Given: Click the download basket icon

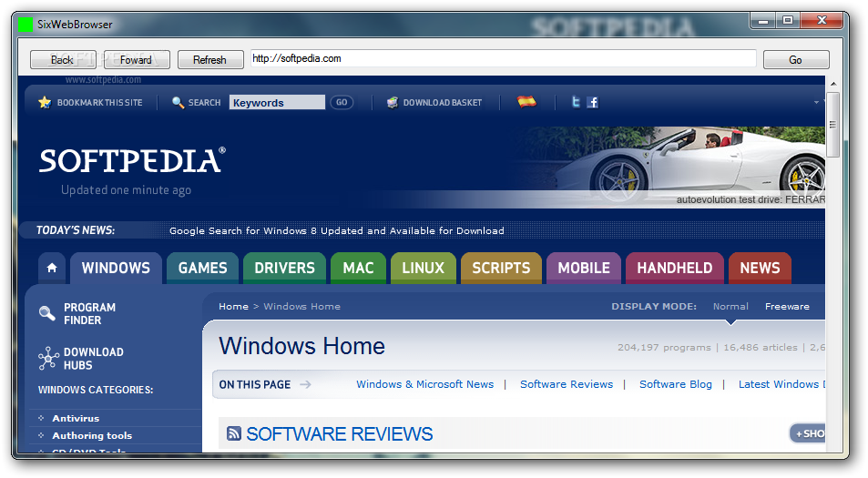Looking at the screenshot, I should click(393, 102).
